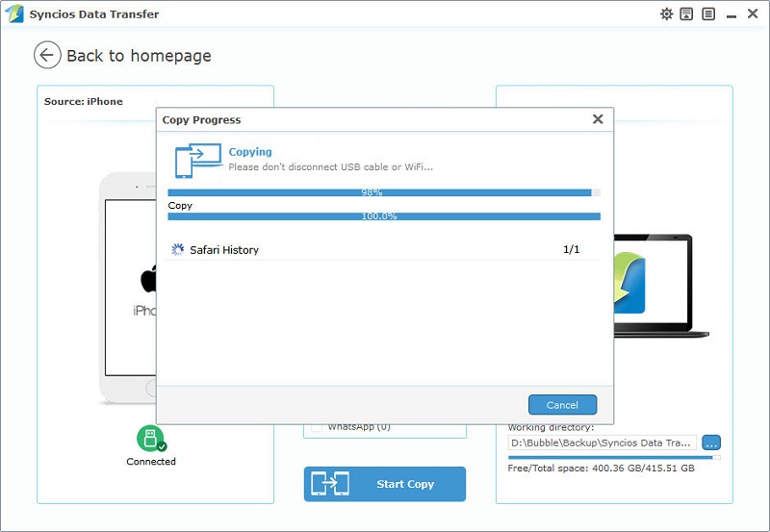Image resolution: width=770 pixels, height=532 pixels.
Task: Click the blue Copying heading
Action: (250, 152)
